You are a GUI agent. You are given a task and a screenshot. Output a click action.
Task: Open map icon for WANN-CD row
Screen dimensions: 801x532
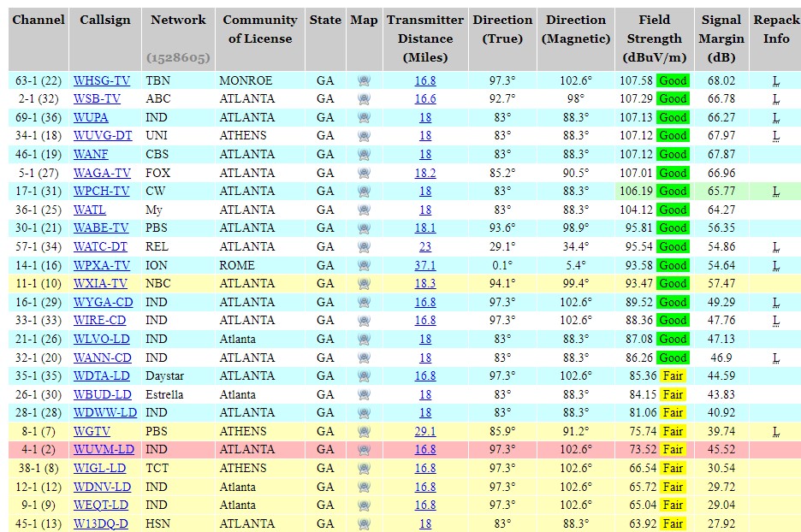(364, 358)
